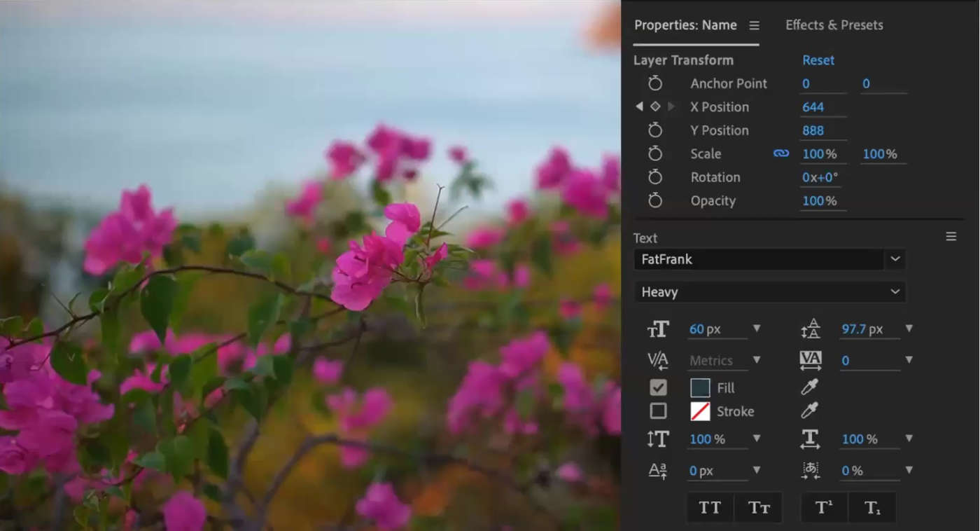This screenshot has width=980, height=531.
Task: Toggle keyframing stopwatch for Y Position
Action: coord(655,130)
